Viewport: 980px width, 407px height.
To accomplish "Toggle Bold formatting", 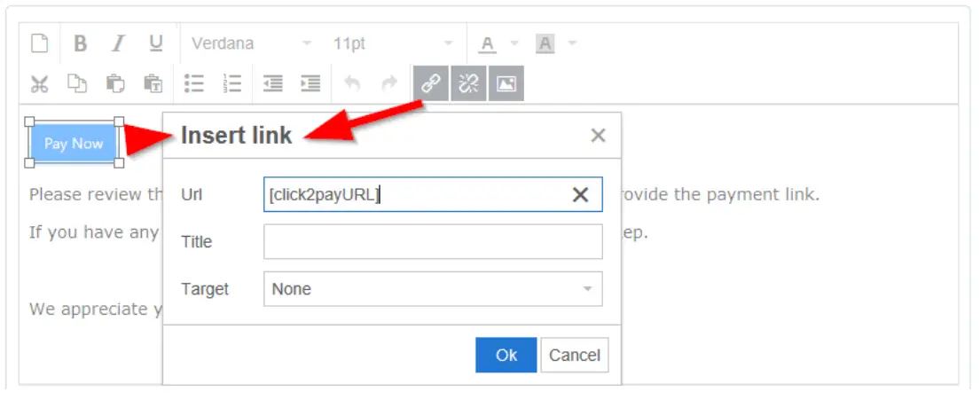I will point(80,43).
